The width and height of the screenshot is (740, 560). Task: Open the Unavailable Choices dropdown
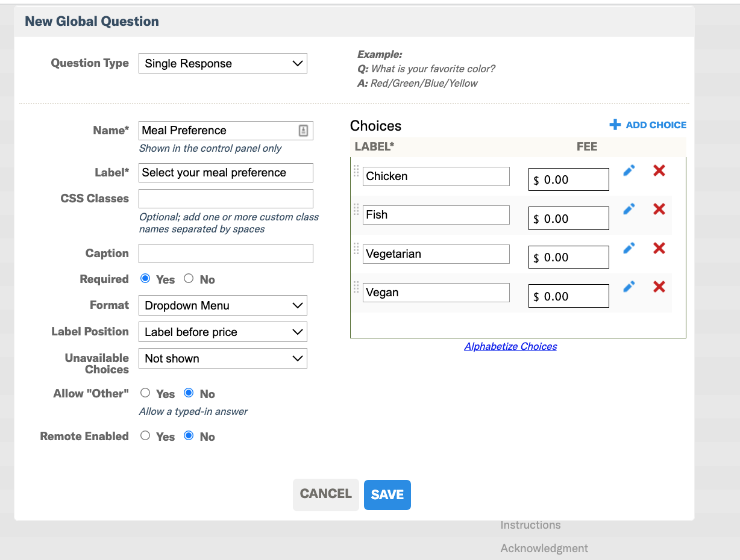pyautogui.click(x=223, y=358)
